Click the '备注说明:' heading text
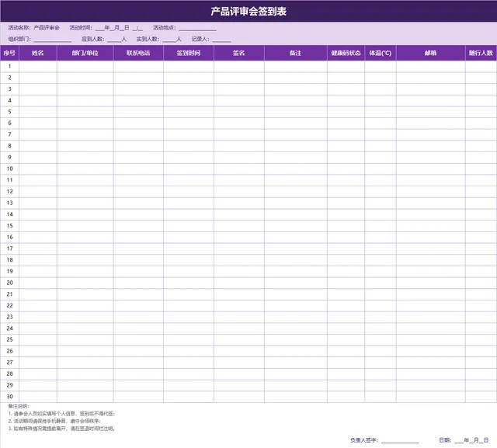 [19, 406]
